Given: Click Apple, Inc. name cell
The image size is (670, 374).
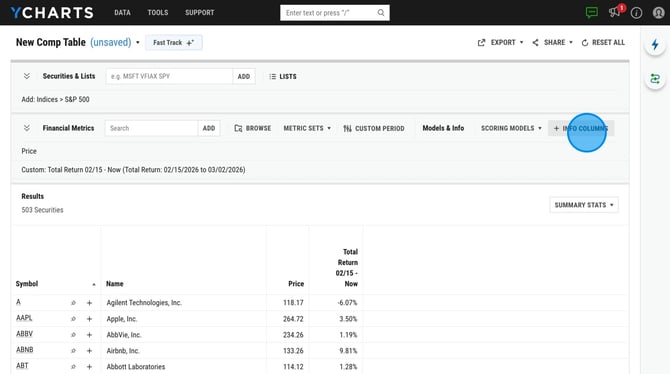Looking at the screenshot, I should pos(122,319).
